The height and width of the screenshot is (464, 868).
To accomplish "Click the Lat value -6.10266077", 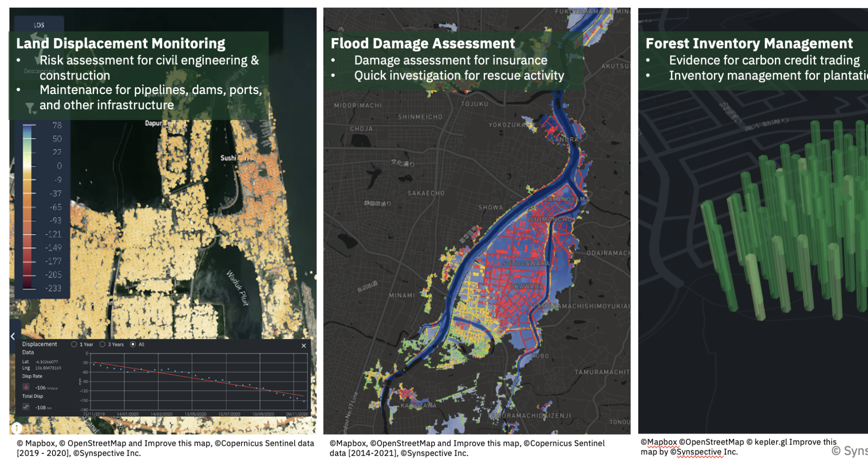I will coord(47,362).
